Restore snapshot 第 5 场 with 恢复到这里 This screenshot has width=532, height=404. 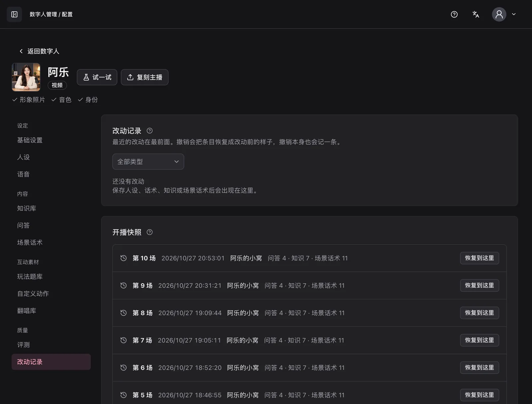coord(479,395)
